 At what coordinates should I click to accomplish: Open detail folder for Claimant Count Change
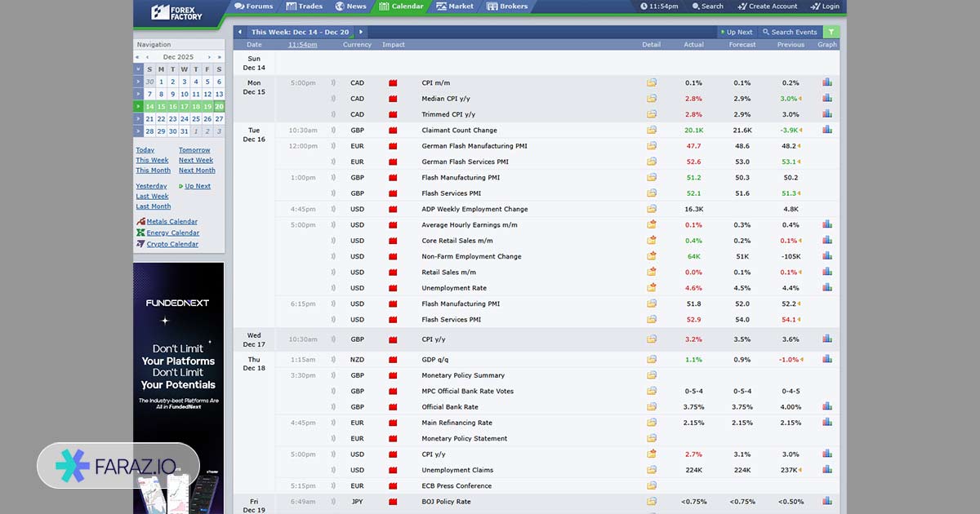652,131
